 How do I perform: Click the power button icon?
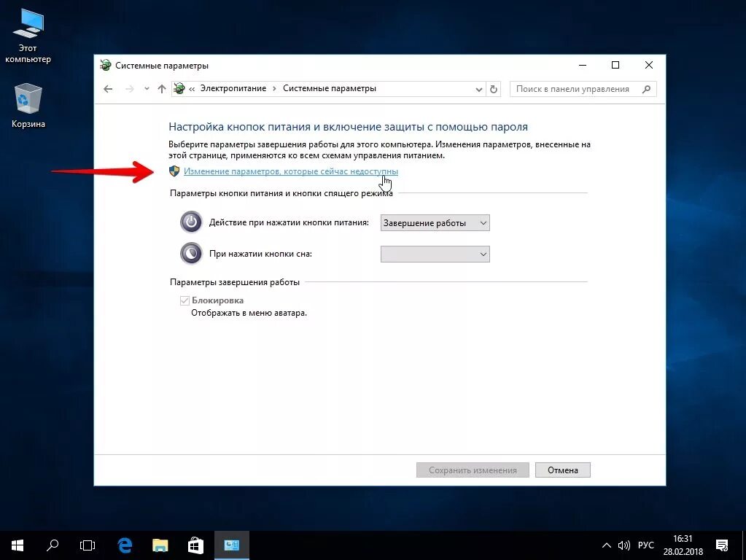[191, 222]
